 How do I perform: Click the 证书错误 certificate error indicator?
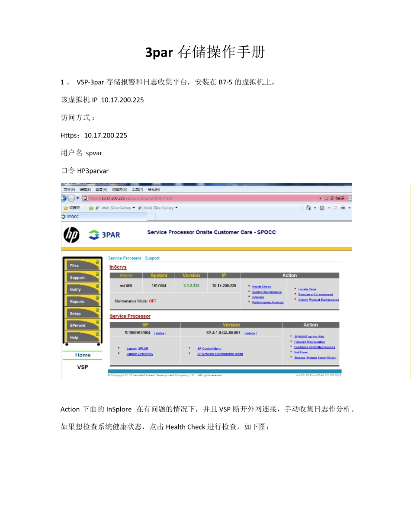[335, 198]
